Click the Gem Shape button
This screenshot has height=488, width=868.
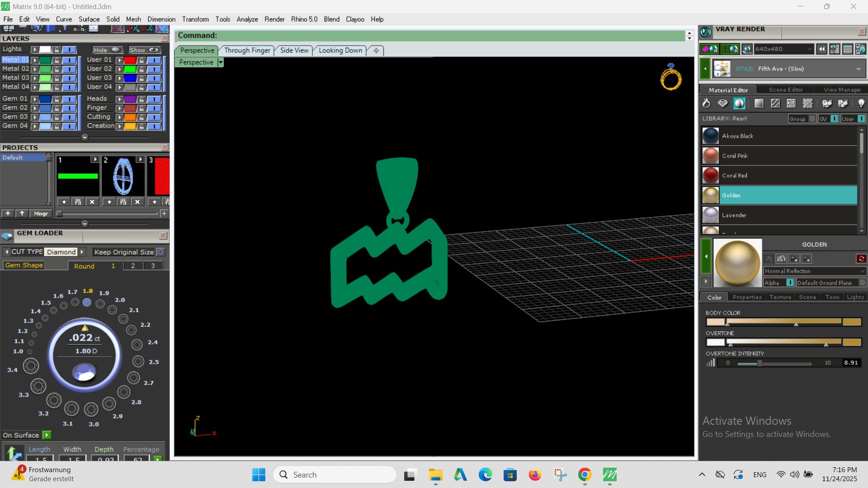tap(24, 265)
